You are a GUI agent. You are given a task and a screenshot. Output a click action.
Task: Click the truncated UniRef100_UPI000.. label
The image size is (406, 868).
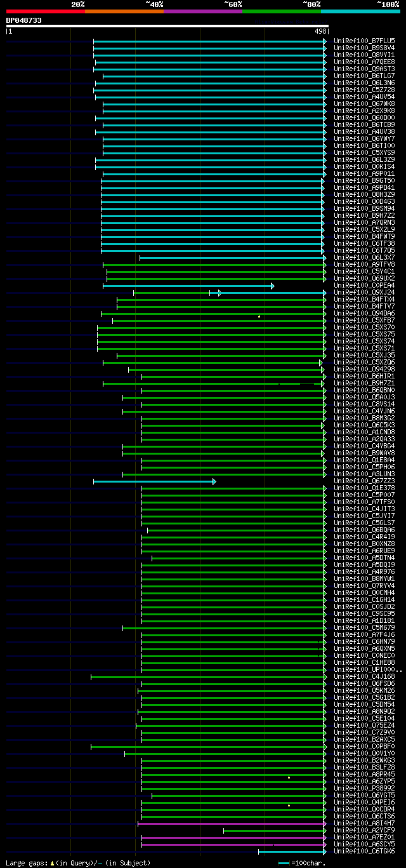(x=367, y=670)
